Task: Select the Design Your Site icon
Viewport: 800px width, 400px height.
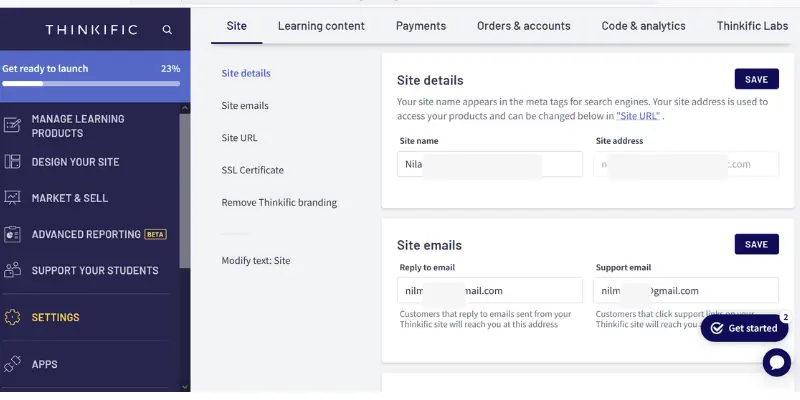Action: click(12, 162)
